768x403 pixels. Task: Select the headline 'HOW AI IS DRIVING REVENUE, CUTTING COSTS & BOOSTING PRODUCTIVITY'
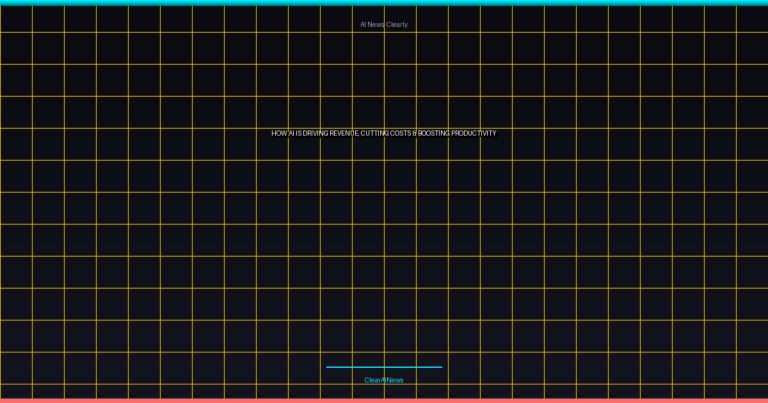[x=384, y=133]
